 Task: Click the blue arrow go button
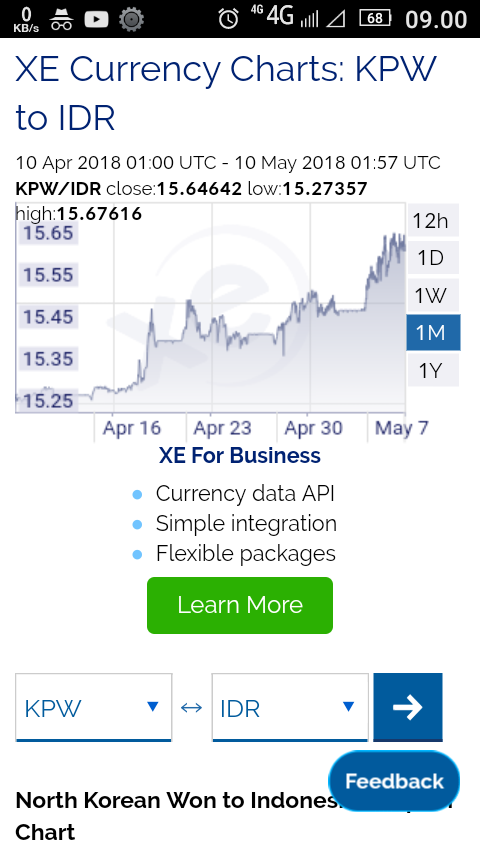tap(408, 707)
